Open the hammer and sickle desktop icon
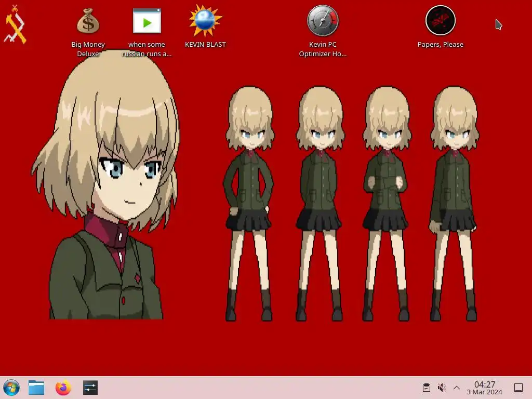532x399 pixels. [x=15, y=24]
